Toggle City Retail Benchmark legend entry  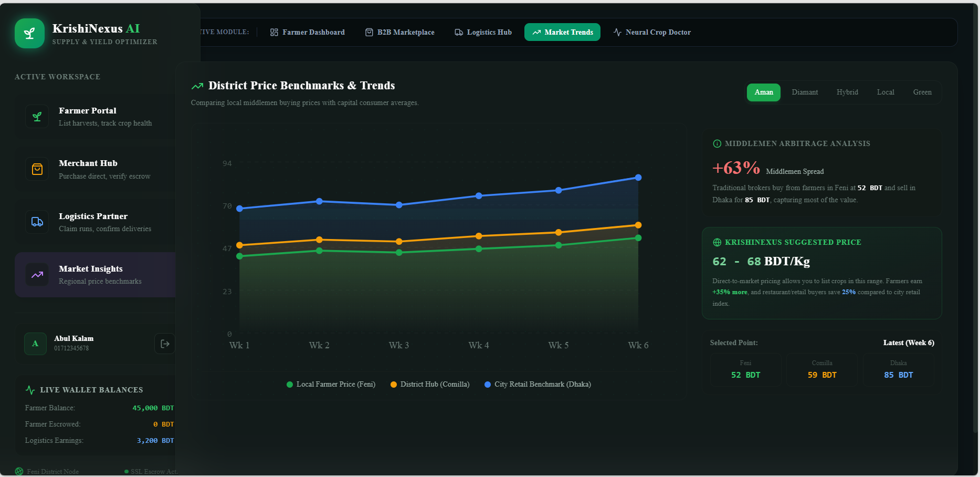(538, 385)
